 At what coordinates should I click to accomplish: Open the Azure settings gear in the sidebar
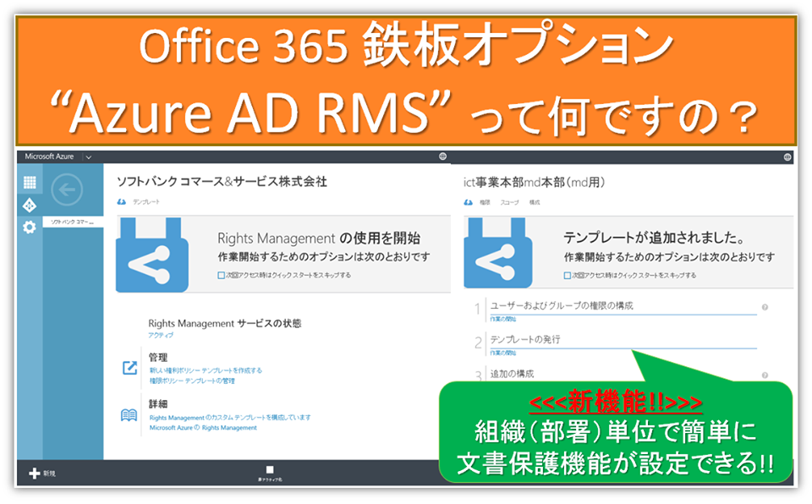29,226
